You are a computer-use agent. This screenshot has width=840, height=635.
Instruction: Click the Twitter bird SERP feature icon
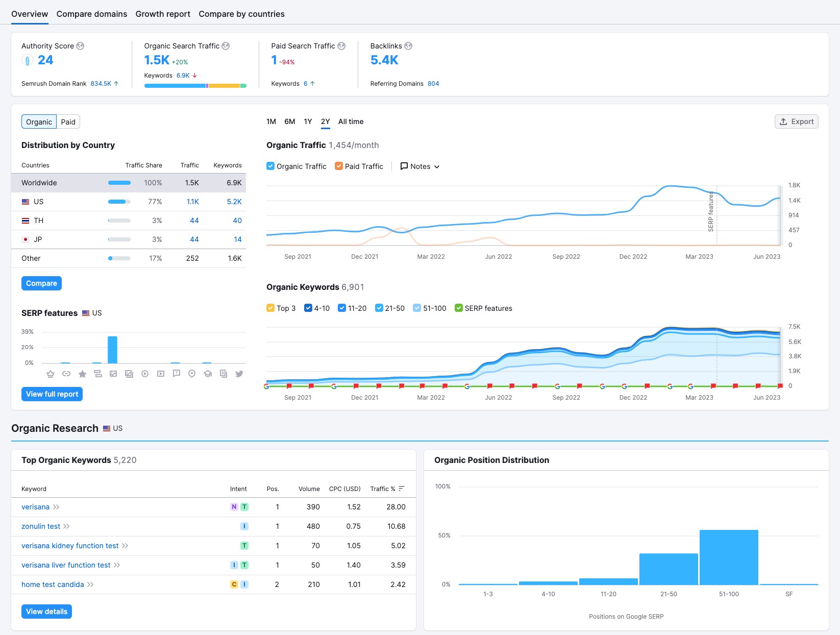point(239,374)
